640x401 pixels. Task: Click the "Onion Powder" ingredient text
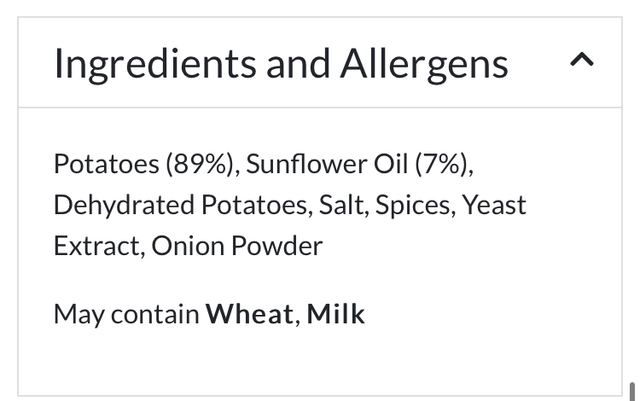click(237, 246)
